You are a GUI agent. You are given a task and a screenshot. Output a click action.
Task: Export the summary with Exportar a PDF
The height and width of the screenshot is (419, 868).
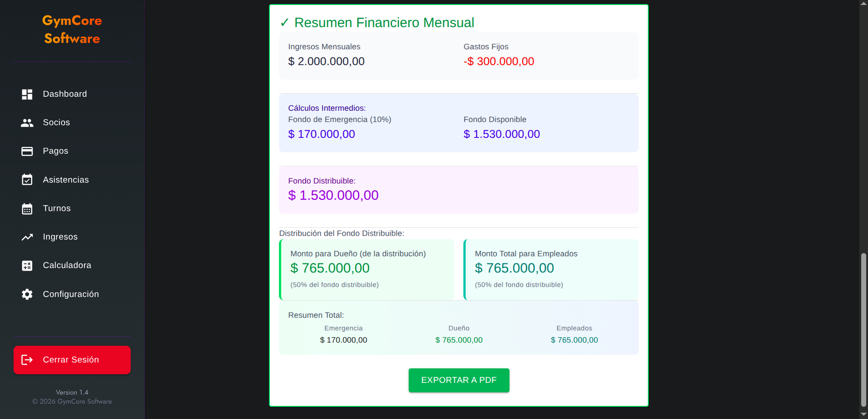coord(459,380)
